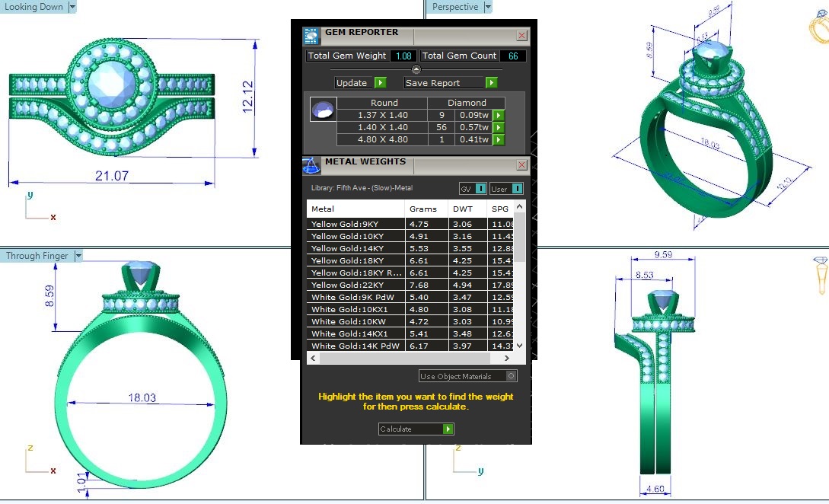Click green arrow for 1.40 X 1.40 gems

pyautogui.click(x=499, y=127)
